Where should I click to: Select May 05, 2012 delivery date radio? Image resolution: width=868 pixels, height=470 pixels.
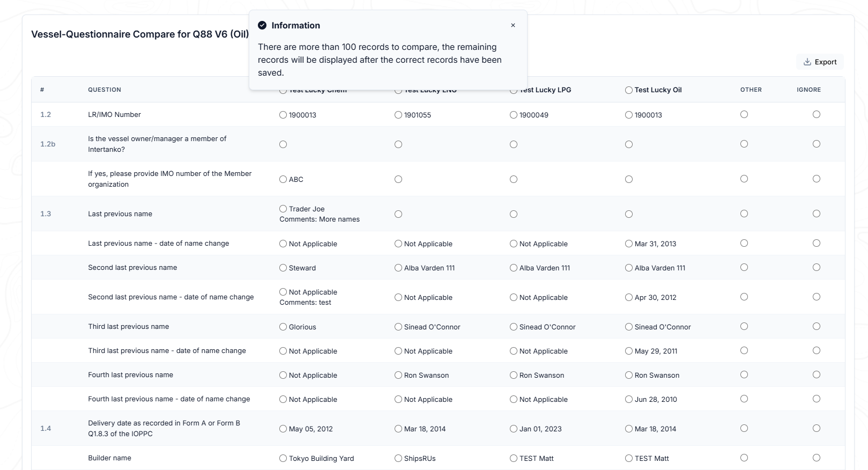click(283, 429)
